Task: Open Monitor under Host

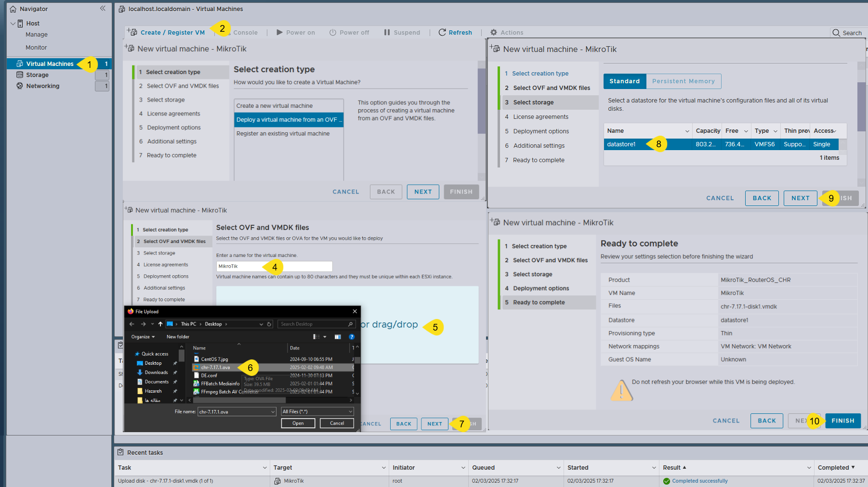Action: [x=36, y=48]
